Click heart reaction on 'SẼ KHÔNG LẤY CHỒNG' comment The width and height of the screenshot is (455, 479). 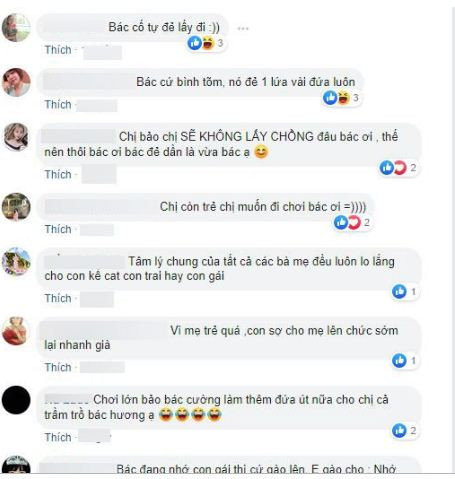tap(400, 167)
